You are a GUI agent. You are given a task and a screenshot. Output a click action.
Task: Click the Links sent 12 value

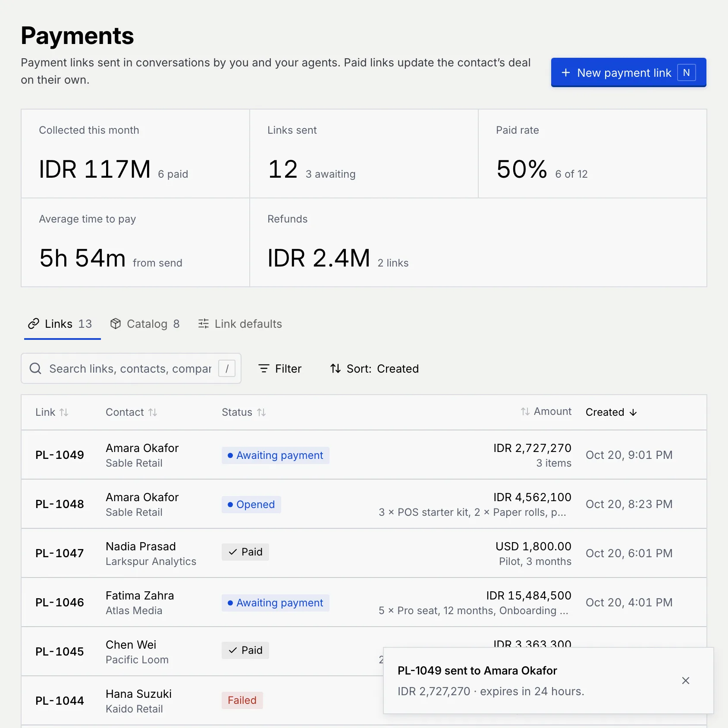tap(283, 169)
